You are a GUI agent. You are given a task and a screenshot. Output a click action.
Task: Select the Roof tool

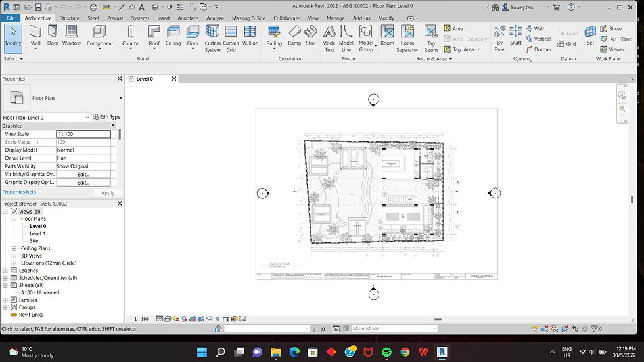click(x=154, y=36)
